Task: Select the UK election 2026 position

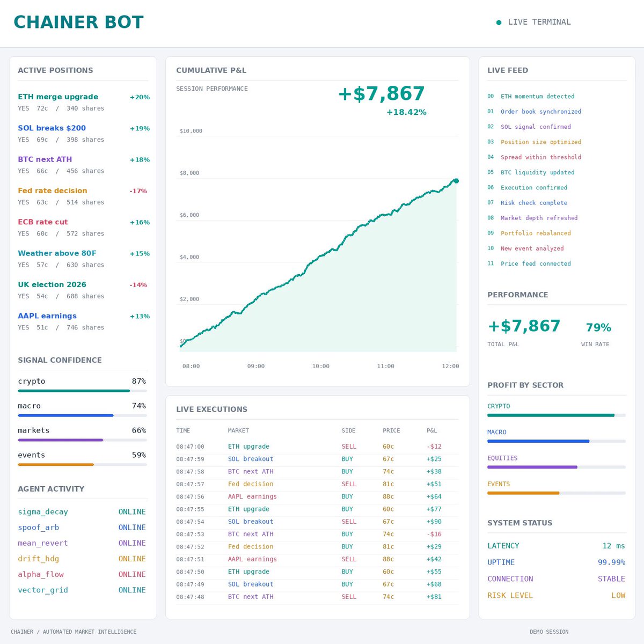Action: [84, 290]
